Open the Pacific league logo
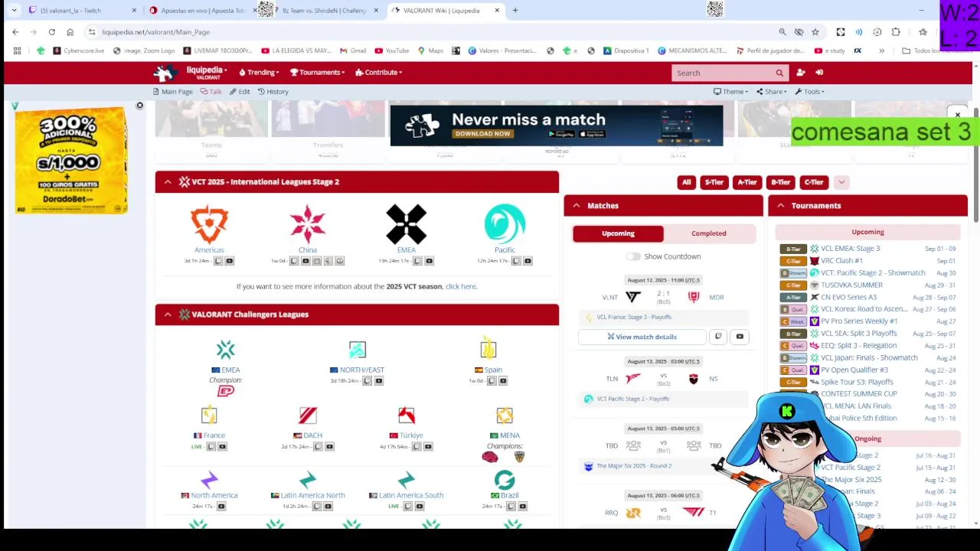The width and height of the screenshot is (980, 551). pos(505,224)
